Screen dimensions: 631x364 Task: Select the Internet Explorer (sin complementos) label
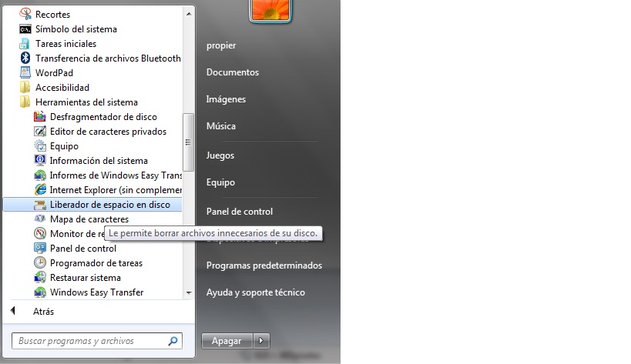pyautogui.click(x=116, y=189)
